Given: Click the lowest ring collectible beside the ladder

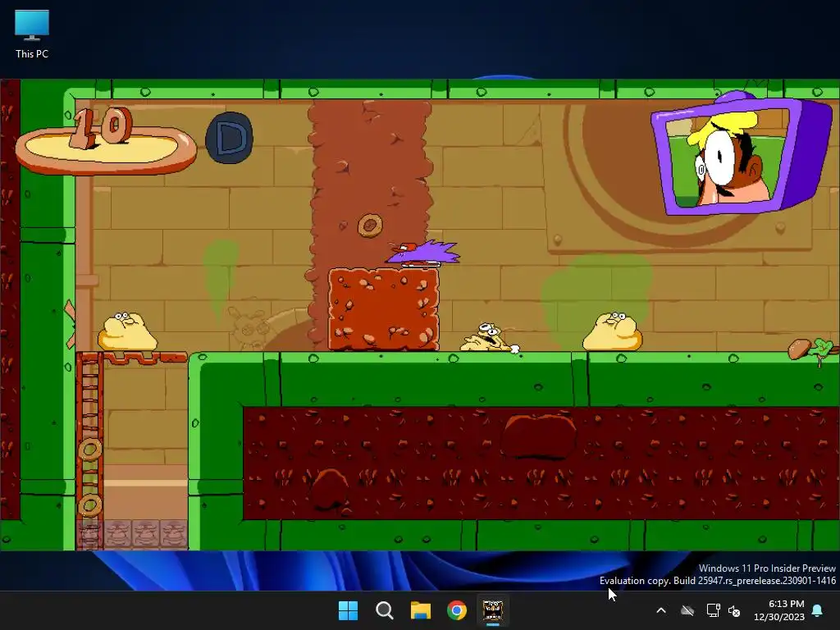Looking at the screenshot, I should point(90,505).
